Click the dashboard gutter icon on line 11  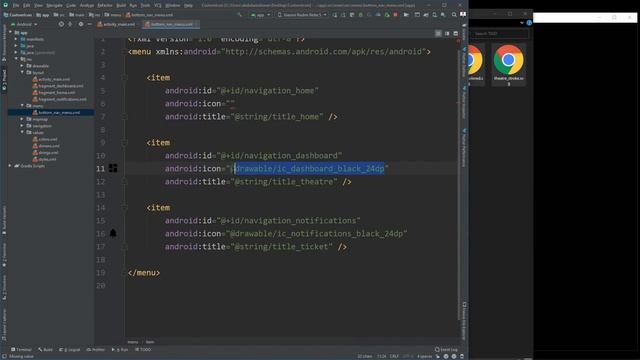click(x=113, y=168)
